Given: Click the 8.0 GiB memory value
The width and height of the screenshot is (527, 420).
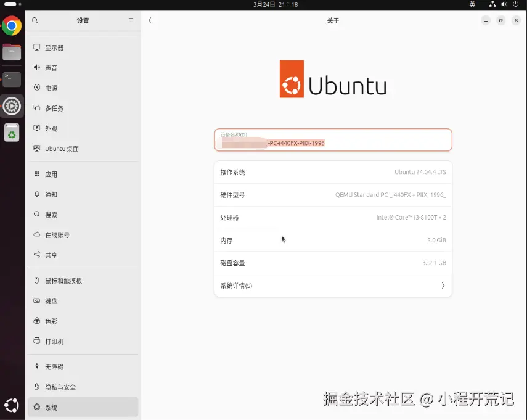Looking at the screenshot, I should pos(436,240).
